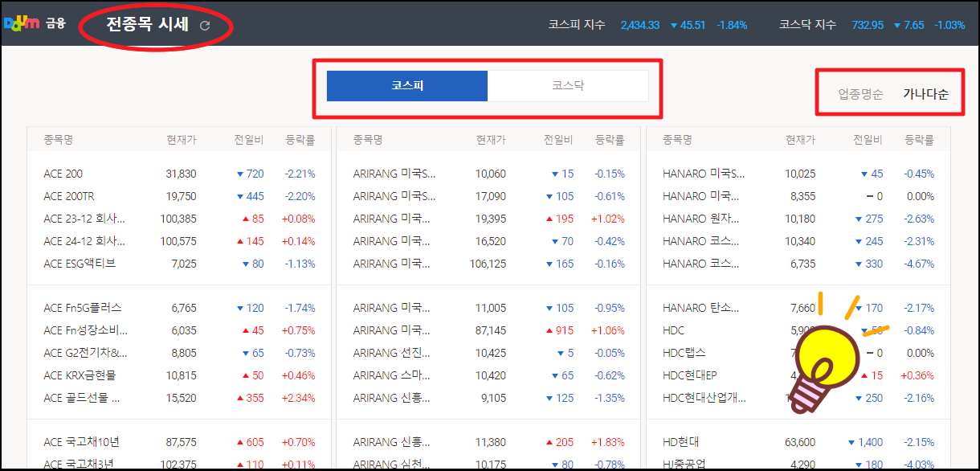Open the HDC stock
Image resolution: width=980 pixels, height=471 pixels.
(673, 330)
